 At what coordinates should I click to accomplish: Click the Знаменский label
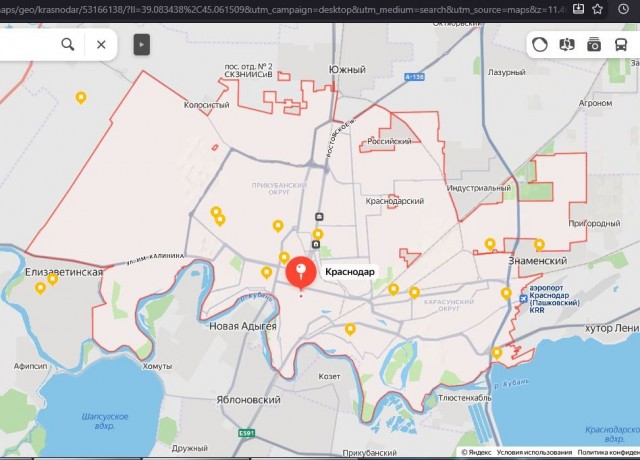tap(538, 261)
